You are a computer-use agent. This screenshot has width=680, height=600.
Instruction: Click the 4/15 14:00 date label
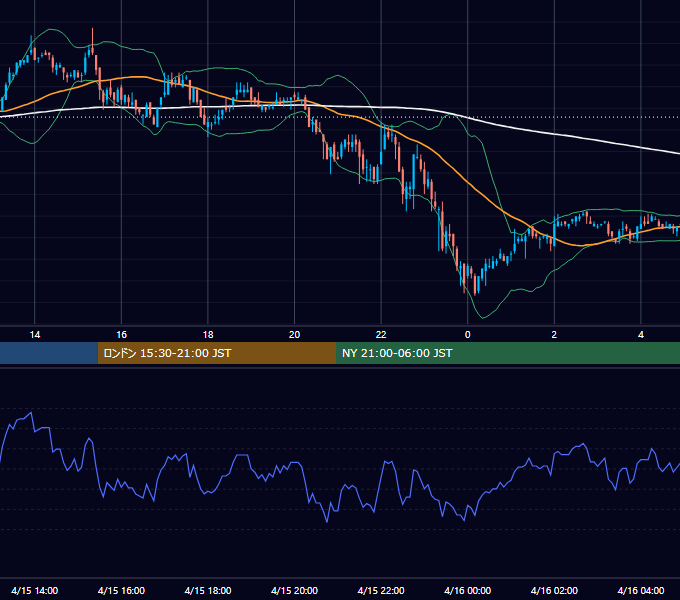(x=35, y=590)
